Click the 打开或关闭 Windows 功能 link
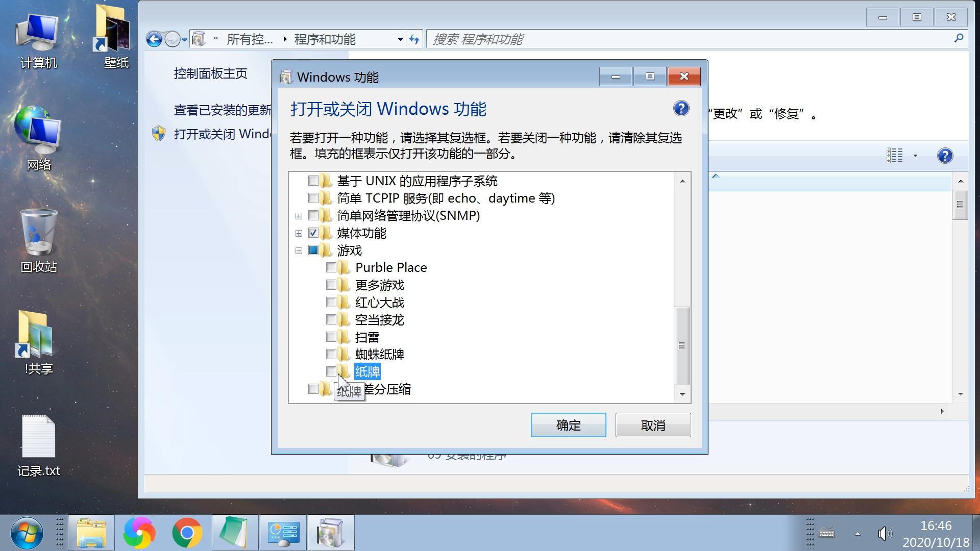The image size is (980, 551). point(223,134)
